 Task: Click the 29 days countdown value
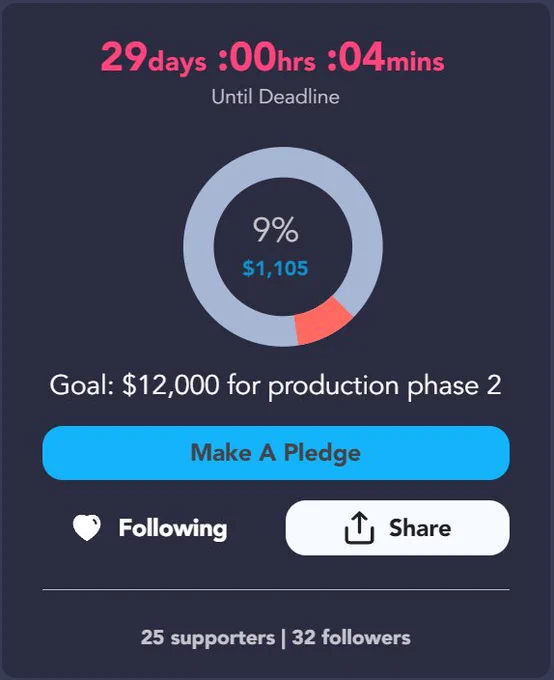(154, 58)
